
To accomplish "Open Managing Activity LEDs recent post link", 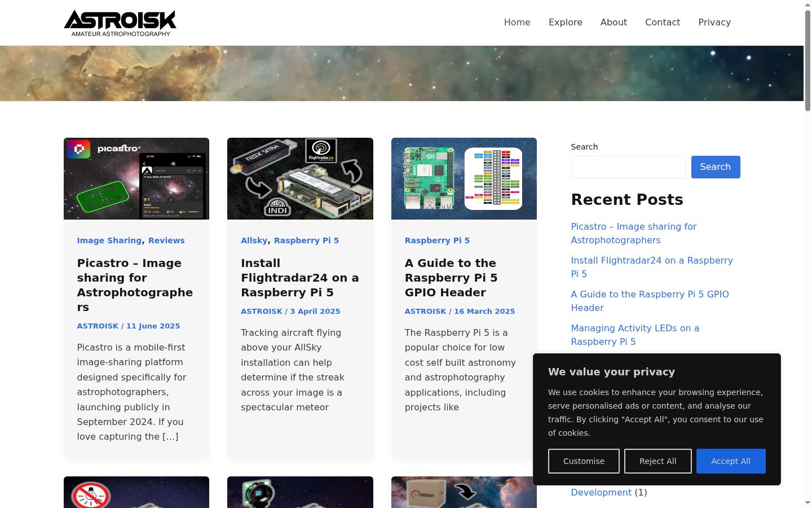I will click(635, 335).
